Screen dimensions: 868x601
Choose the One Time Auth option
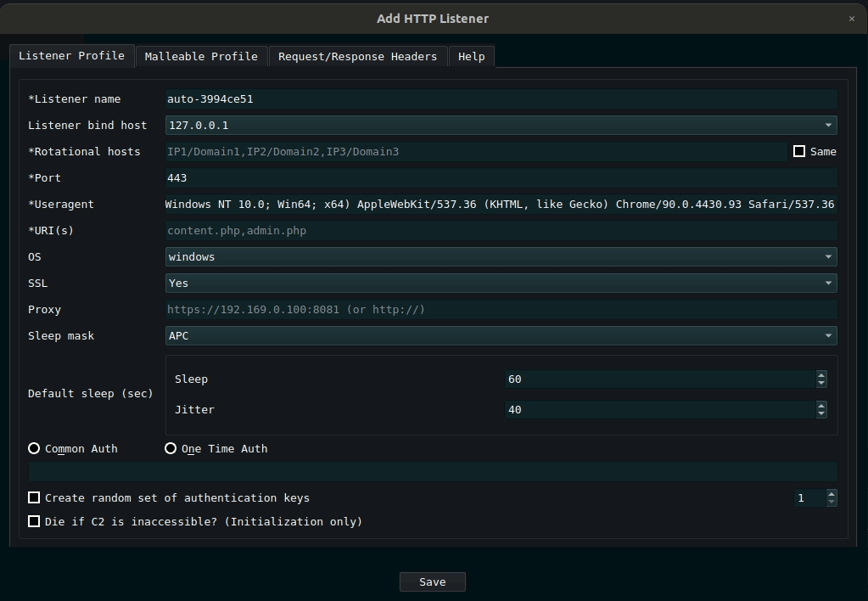pyautogui.click(x=171, y=448)
